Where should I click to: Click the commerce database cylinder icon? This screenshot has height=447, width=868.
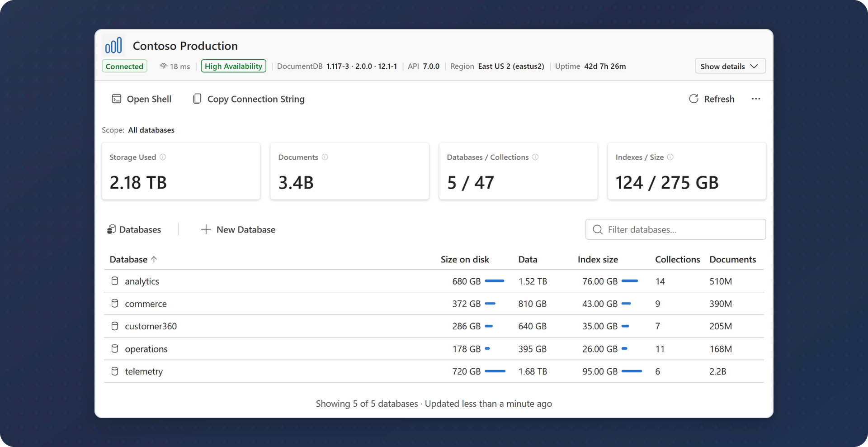point(115,304)
